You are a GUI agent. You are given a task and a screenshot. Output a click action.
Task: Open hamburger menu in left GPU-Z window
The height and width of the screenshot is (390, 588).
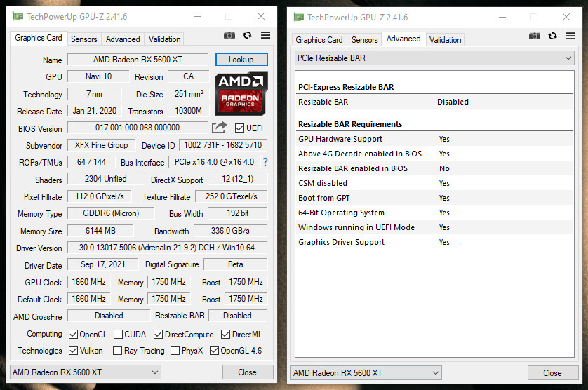(x=265, y=35)
